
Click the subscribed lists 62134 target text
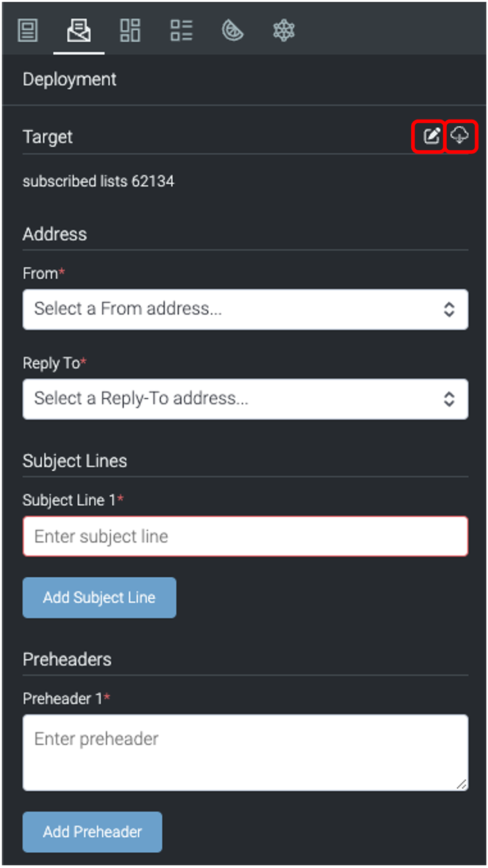coord(99,182)
